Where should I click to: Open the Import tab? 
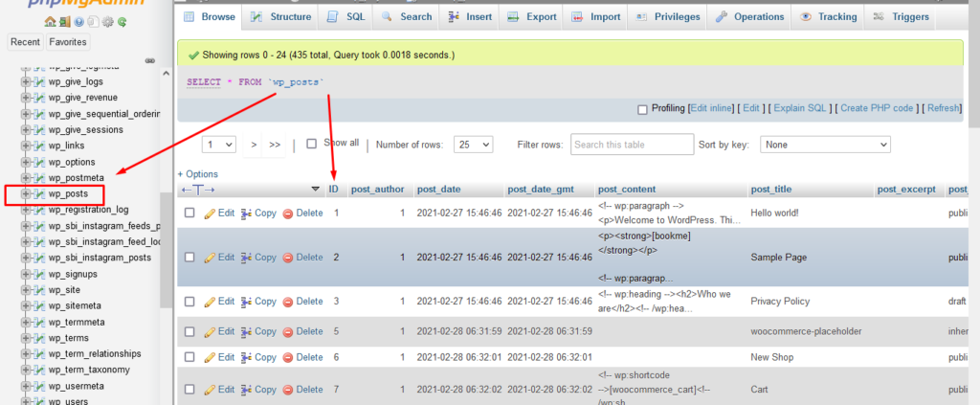[596, 17]
